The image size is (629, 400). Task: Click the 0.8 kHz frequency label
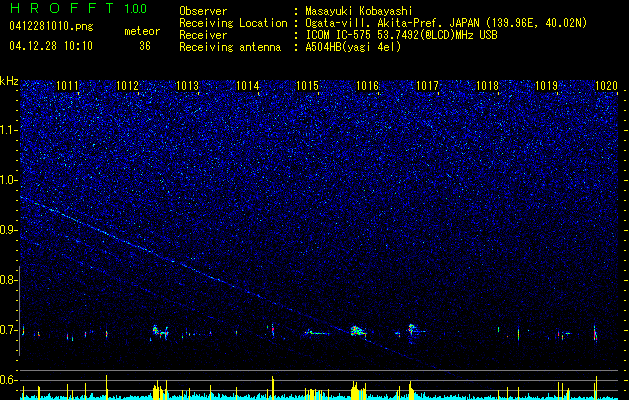click(x=8, y=280)
